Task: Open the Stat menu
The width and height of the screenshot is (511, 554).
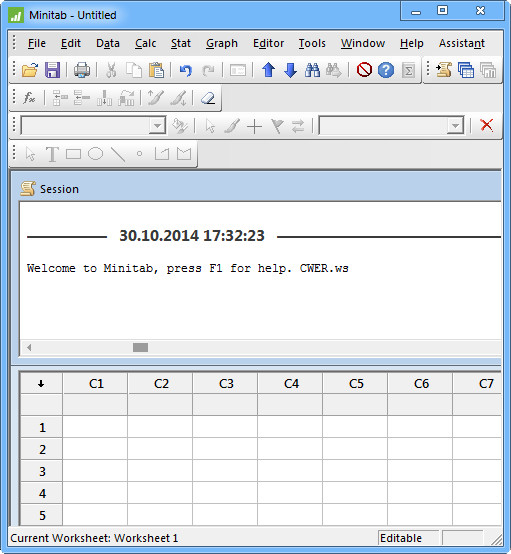Action: tap(181, 43)
